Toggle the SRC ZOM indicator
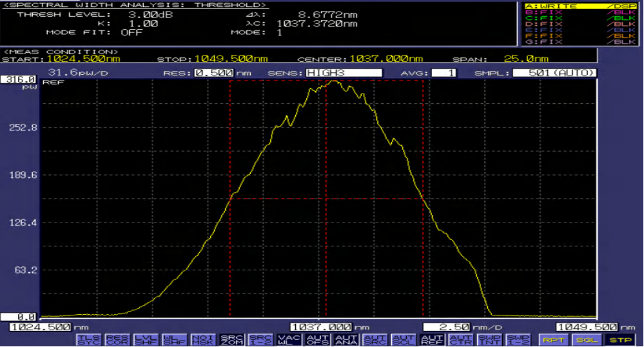 (230, 339)
